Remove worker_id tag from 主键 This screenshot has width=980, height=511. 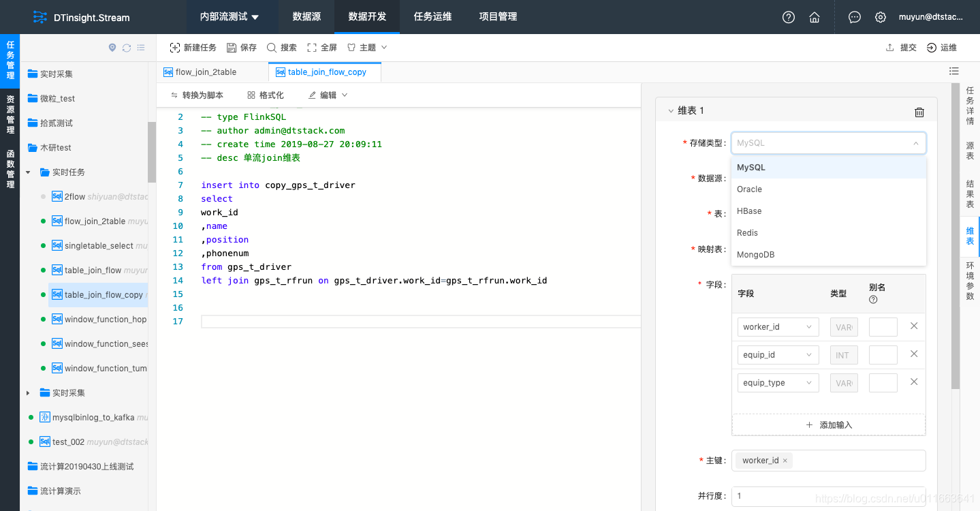click(x=785, y=461)
